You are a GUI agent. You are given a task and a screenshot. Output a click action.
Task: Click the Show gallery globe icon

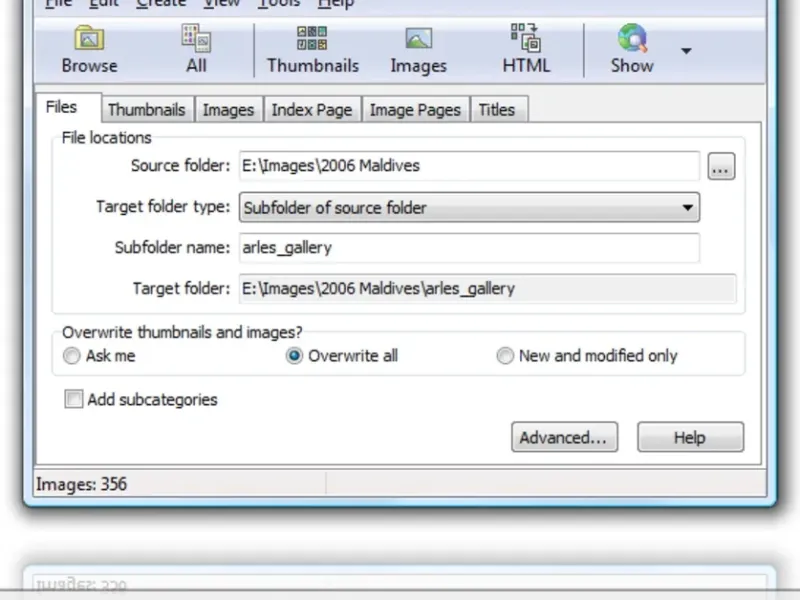tap(632, 38)
